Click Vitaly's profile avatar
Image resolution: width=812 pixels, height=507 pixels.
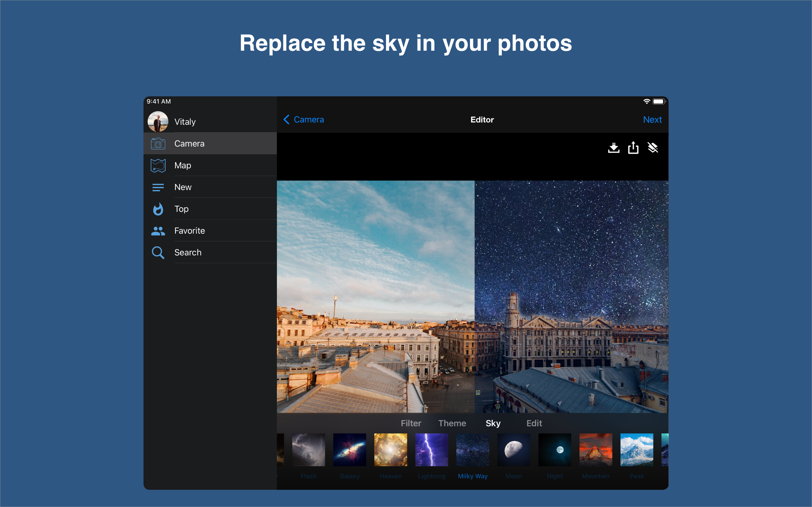158,121
